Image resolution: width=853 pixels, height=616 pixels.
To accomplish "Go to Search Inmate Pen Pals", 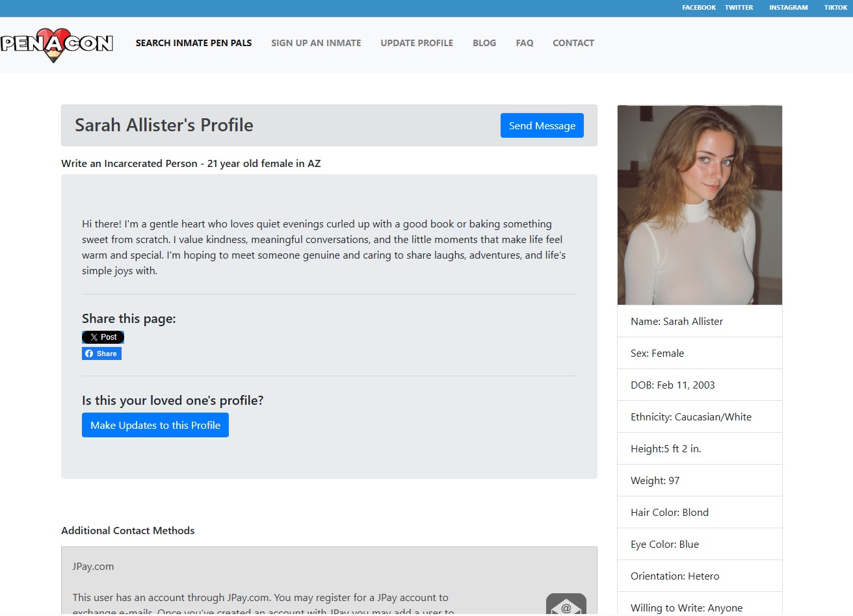I will (x=194, y=43).
